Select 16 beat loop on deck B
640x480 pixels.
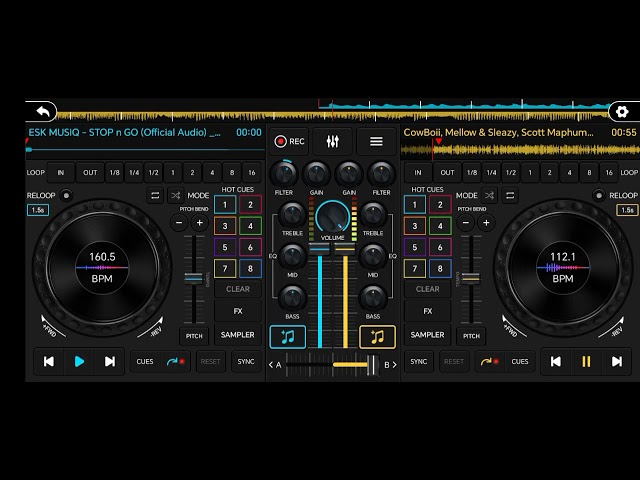(x=609, y=173)
